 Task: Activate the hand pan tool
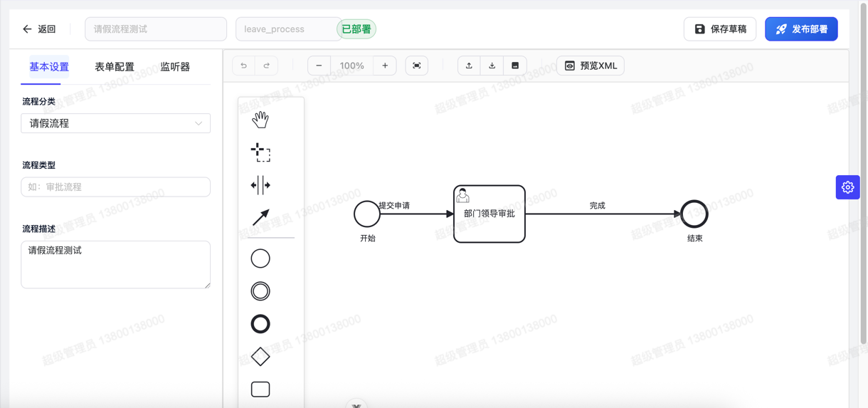tap(260, 120)
